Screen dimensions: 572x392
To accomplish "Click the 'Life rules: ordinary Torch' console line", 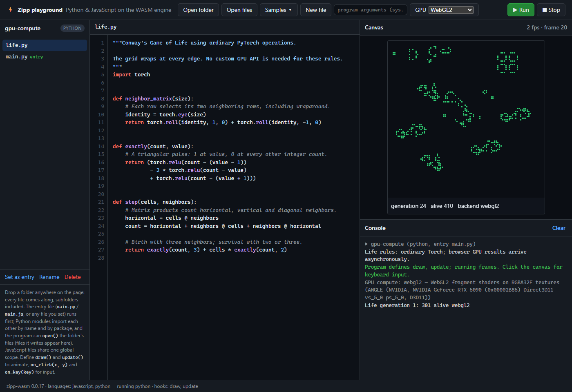I will click(445, 256).
